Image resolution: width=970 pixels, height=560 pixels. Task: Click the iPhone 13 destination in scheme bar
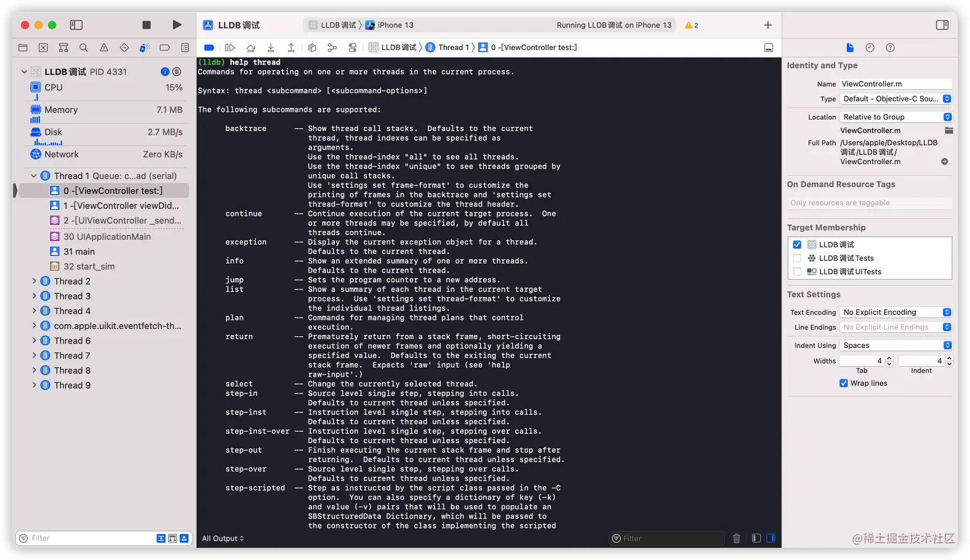(x=389, y=25)
